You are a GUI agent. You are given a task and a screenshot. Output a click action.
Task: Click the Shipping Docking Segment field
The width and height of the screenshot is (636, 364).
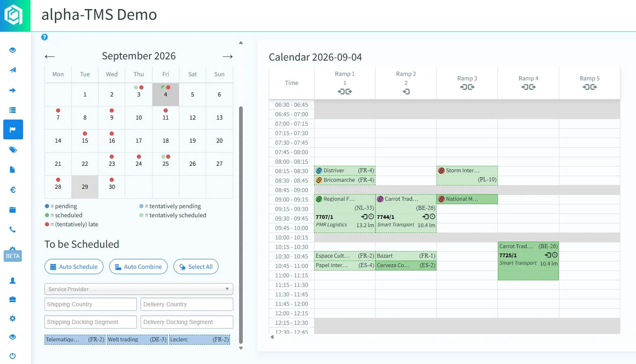pyautogui.click(x=91, y=322)
